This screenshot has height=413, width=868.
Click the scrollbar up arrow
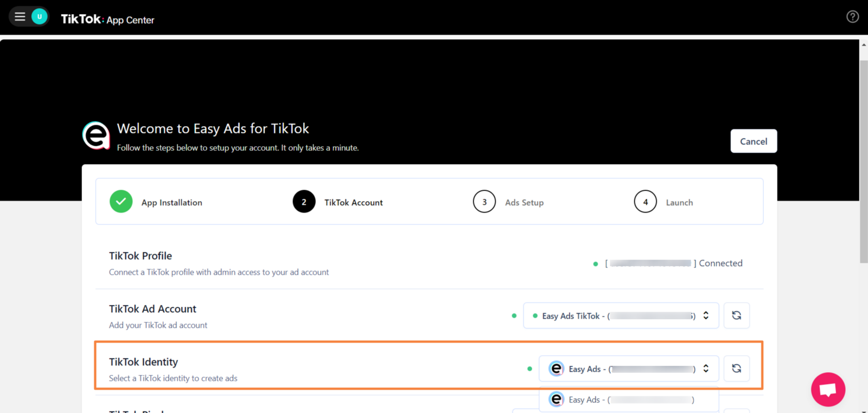point(863,44)
